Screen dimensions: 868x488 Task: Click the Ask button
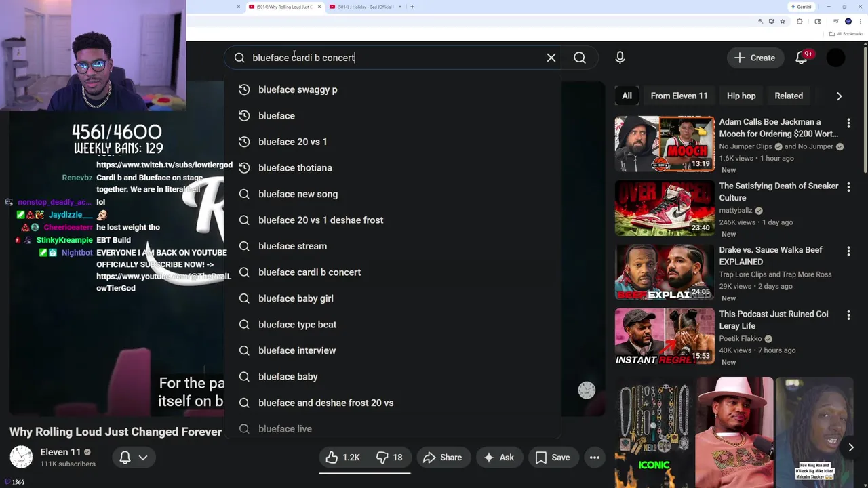click(x=498, y=457)
